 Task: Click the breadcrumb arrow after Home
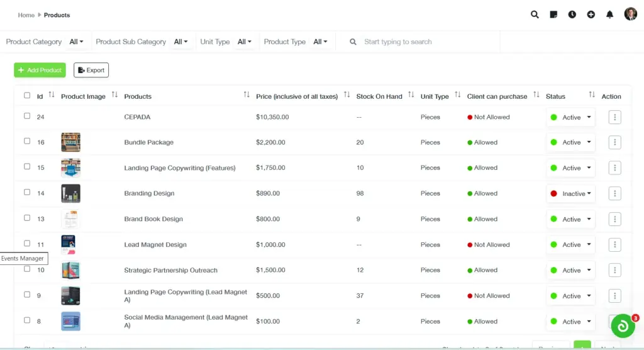point(40,15)
